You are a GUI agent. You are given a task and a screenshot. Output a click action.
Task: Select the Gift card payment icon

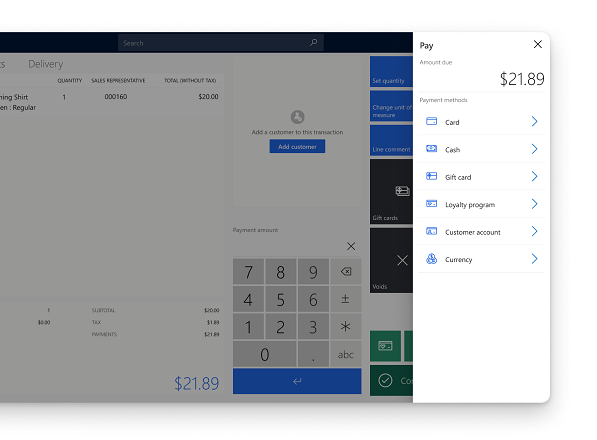(431, 176)
